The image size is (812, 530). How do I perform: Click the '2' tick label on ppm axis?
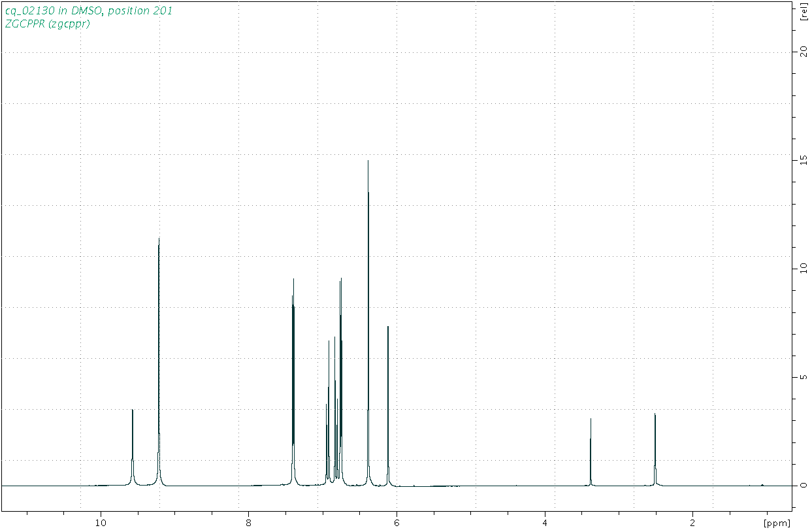click(692, 523)
